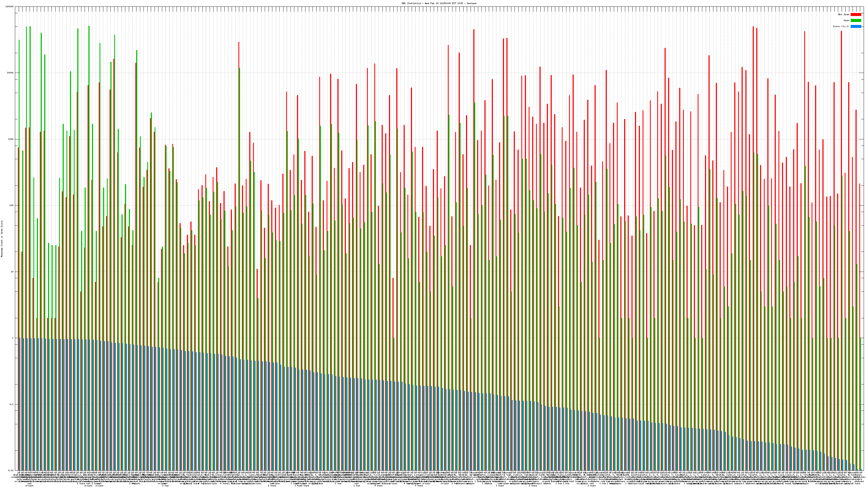Select the "Spam" legend label text
Screen dimensions: 868x488
pos(846,21)
